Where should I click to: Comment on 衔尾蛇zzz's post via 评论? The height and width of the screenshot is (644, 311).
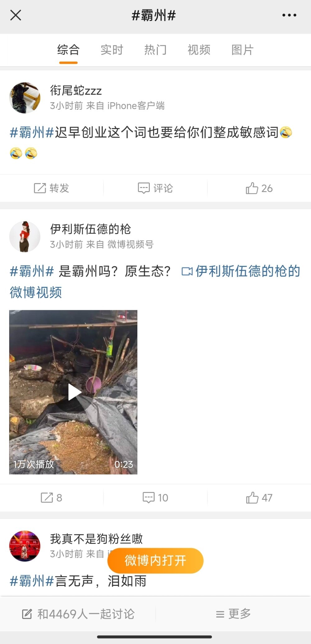point(155,188)
